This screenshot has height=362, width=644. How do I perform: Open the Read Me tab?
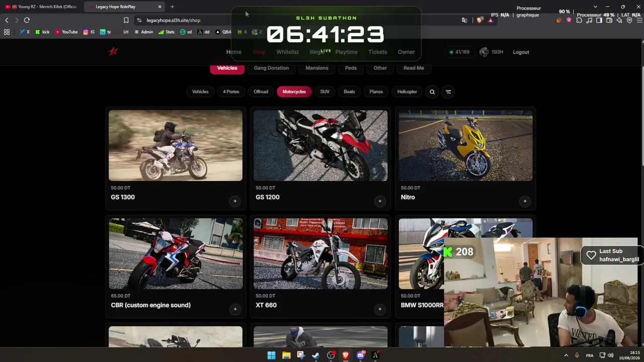pos(414,68)
